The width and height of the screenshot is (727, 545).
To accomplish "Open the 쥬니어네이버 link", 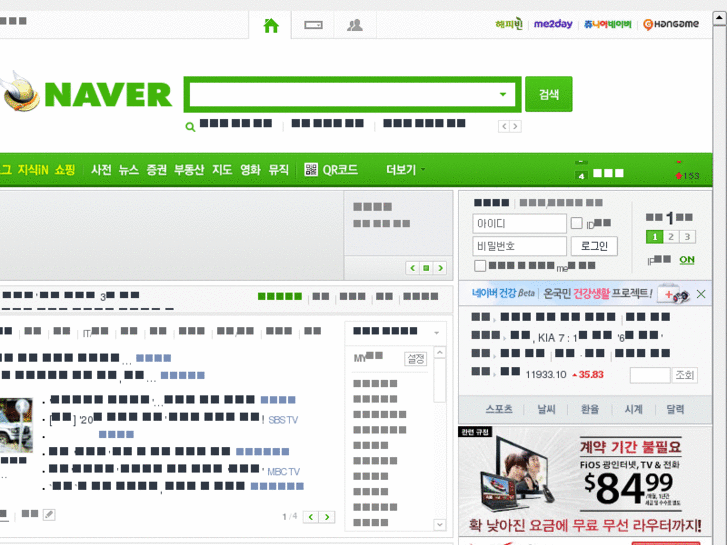I will [x=607, y=24].
